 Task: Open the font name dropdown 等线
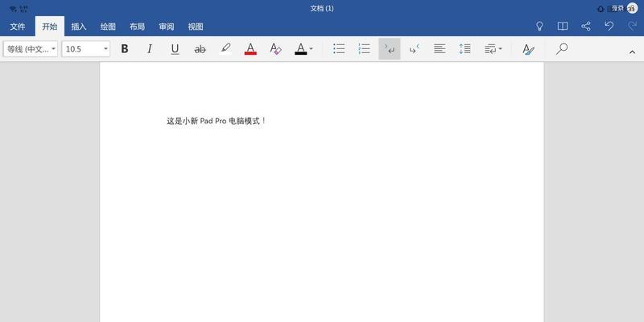point(31,49)
